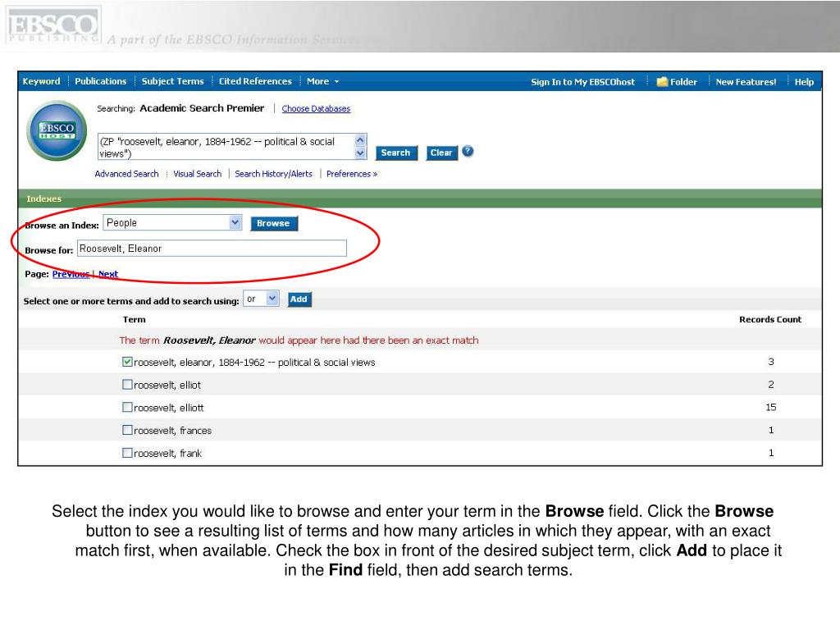Viewport: 840px width, 630px height.
Task: Click records count 15
Action: point(771,407)
